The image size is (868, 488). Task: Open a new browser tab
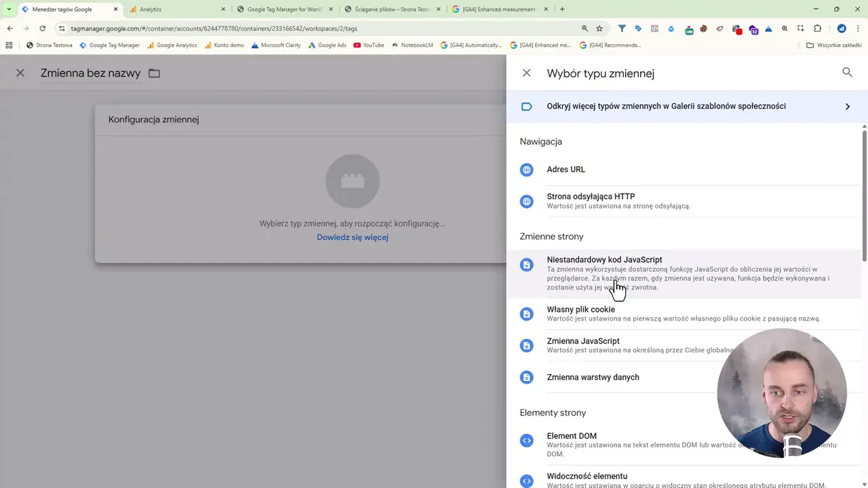point(562,9)
